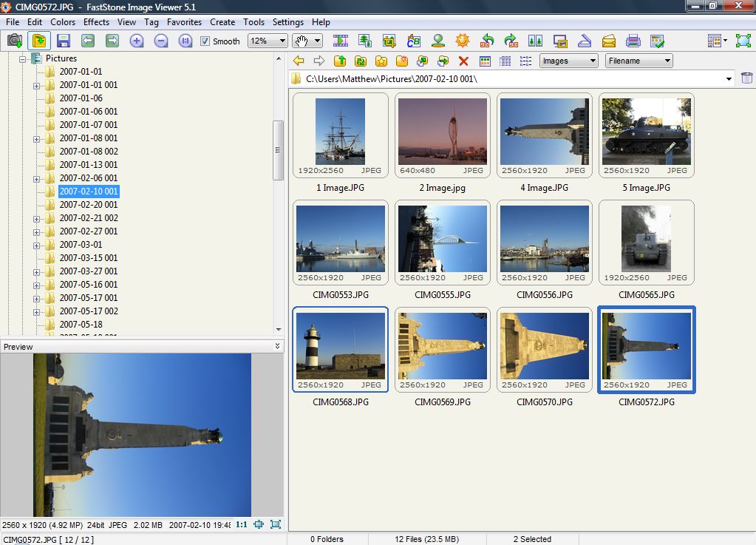Viewport: 756px width, 545px height.
Task: Delete the selected files
Action: coord(462,61)
